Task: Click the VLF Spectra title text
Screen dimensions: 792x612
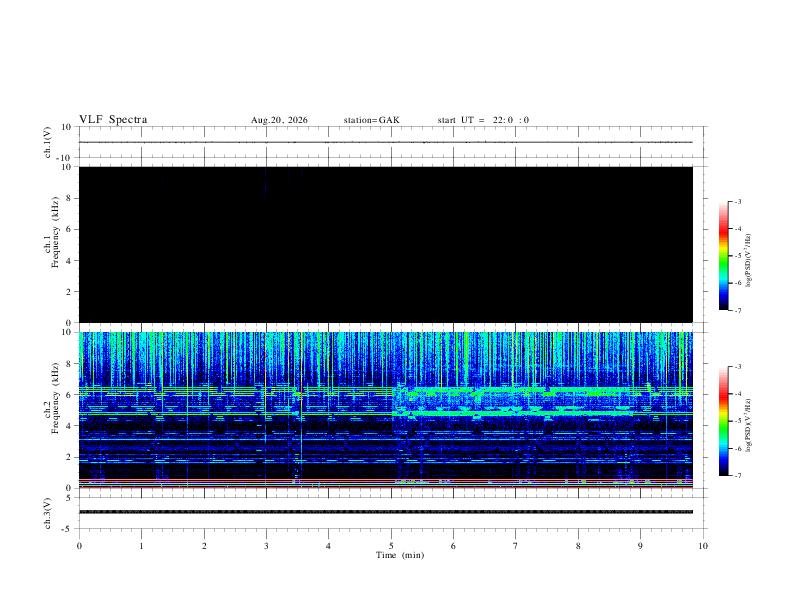Action: (113, 120)
